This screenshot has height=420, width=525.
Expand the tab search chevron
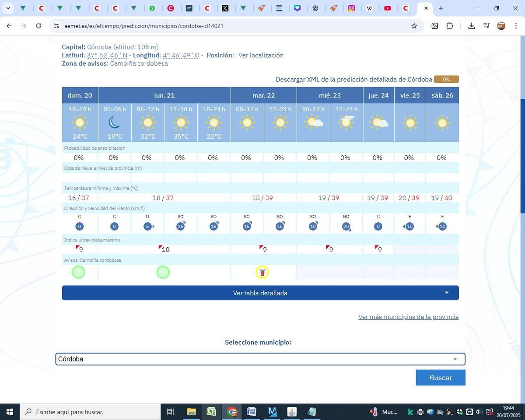tap(8, 8)
